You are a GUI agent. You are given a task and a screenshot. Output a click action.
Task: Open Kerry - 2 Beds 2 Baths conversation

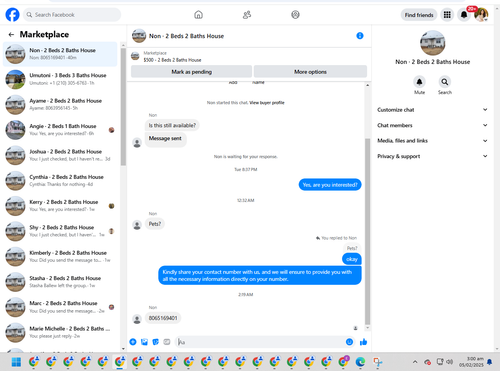[x=60, y=206]
